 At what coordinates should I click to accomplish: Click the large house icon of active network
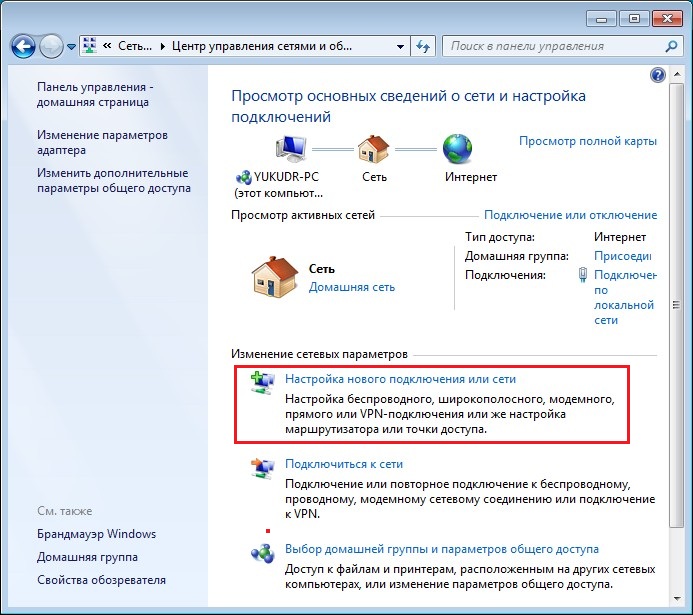pyautogui.click(x=274, y=277)
